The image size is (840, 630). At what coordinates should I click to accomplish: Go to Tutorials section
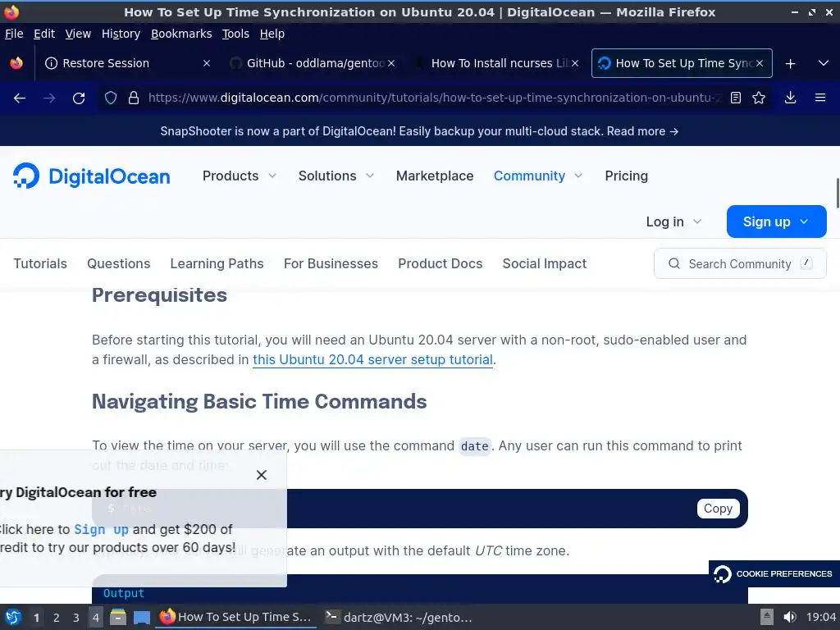(40, 263)
